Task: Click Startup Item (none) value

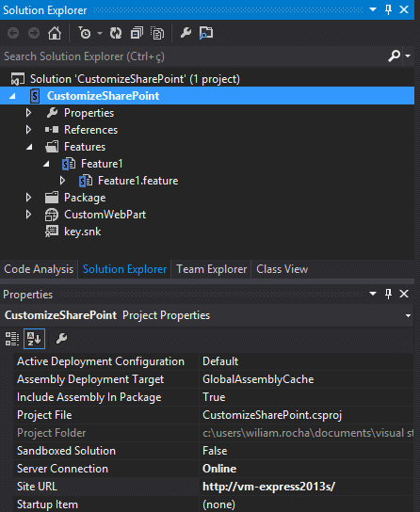Action: (x=218, y=504)
